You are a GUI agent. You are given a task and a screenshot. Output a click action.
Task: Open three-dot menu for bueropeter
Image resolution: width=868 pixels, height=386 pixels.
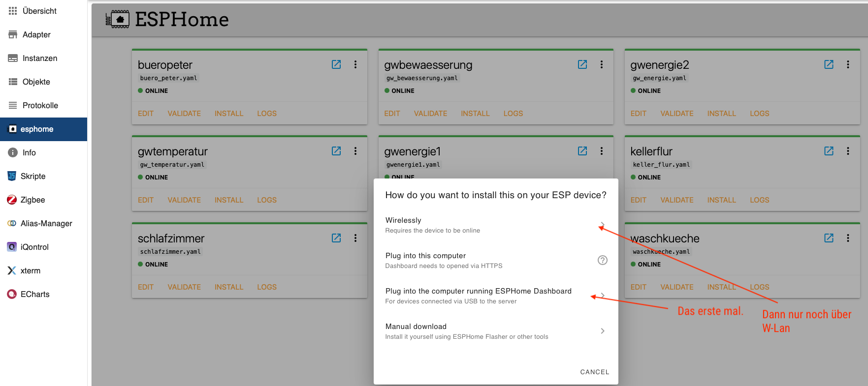[355, 64]
